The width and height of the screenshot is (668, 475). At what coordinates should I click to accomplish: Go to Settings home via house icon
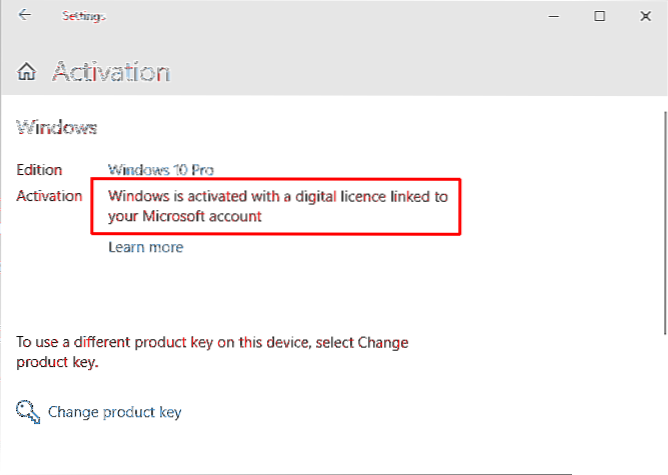coord(28,72)
